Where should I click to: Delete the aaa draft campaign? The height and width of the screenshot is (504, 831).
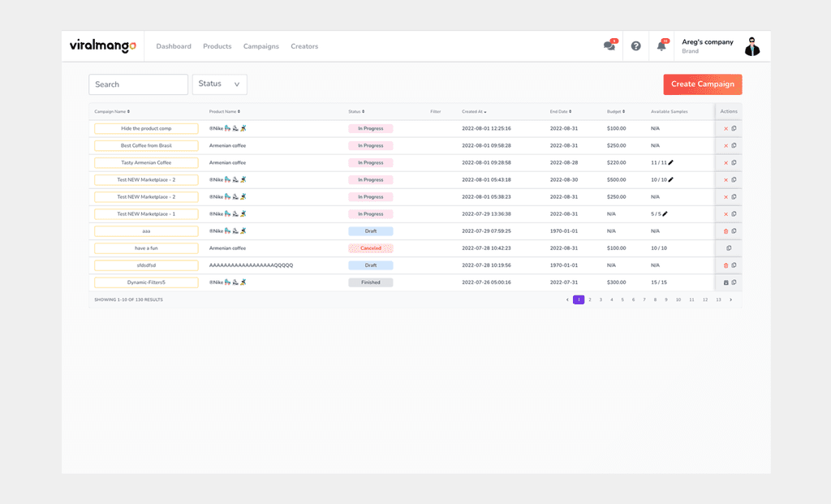tap(726, 231)
